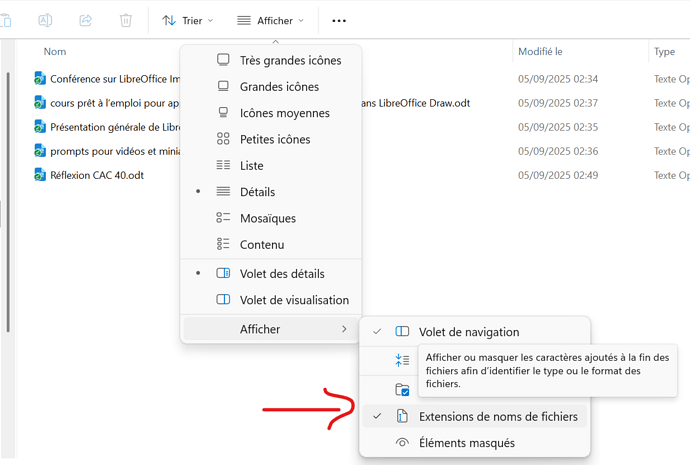
Task: Collapse the Afficher toolbar dropdown
Action: click(270, 20)
